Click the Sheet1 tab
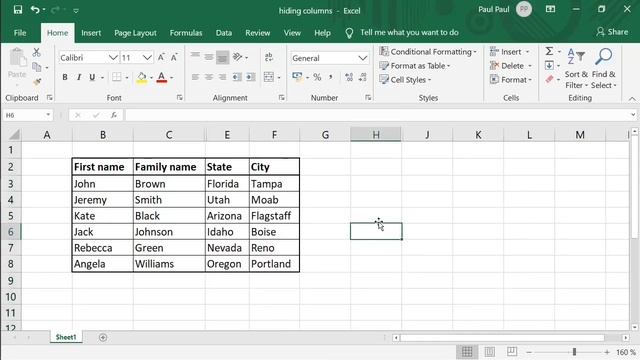The image size is (640, 360). 66,337
